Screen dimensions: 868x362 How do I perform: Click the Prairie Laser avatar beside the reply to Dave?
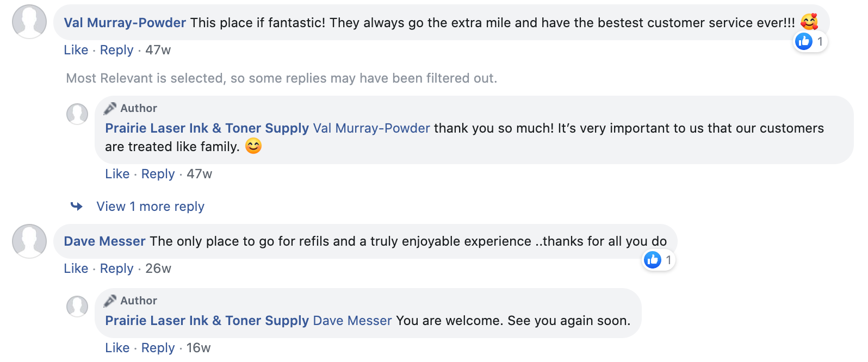77,307
